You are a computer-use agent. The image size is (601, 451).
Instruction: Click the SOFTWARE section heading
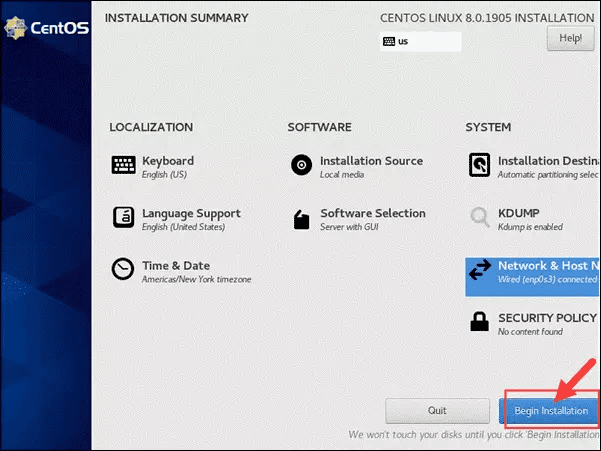click(319, 127)
